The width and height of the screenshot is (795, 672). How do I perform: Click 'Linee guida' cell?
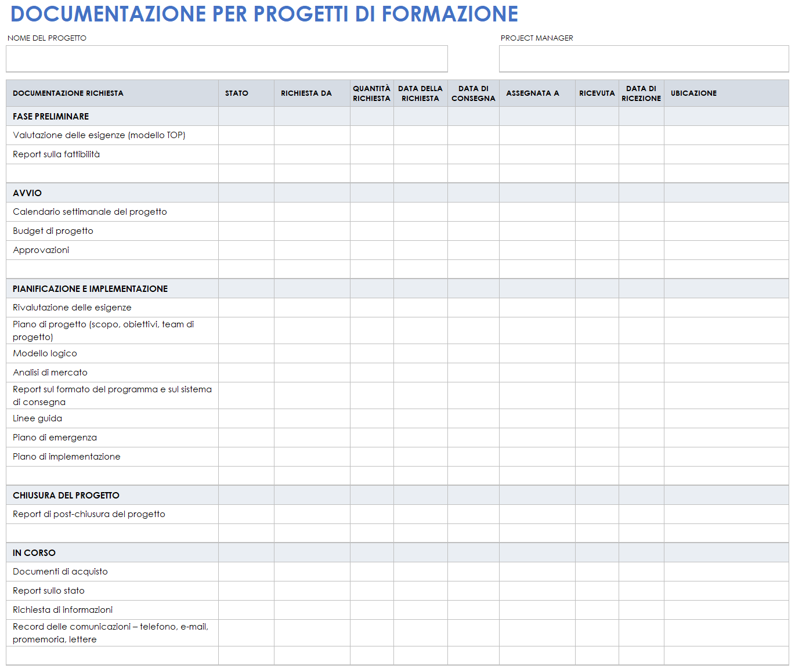pyautogui.click(x=113, y=418)
